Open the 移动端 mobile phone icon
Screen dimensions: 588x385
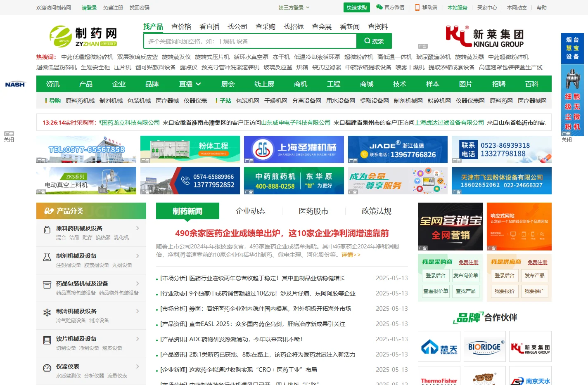click(x=417, y=7)
